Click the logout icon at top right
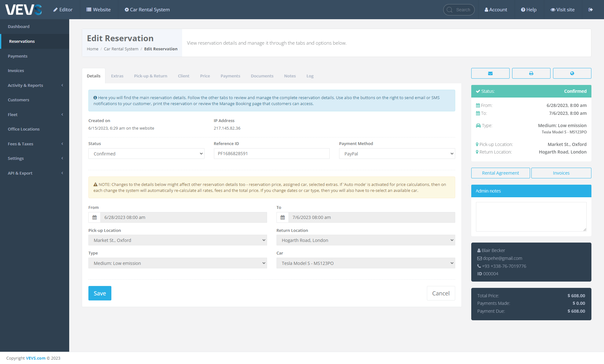604x364 pixels. 590,9
